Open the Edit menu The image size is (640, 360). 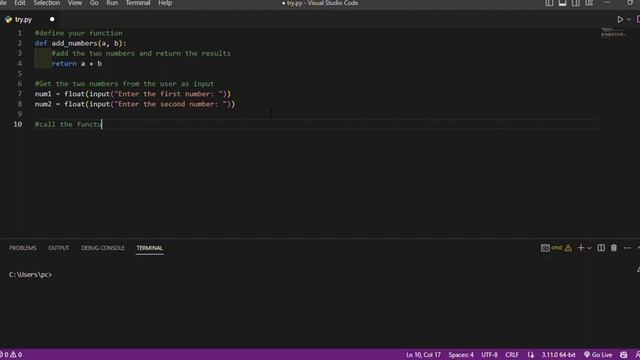pos(20,3)
